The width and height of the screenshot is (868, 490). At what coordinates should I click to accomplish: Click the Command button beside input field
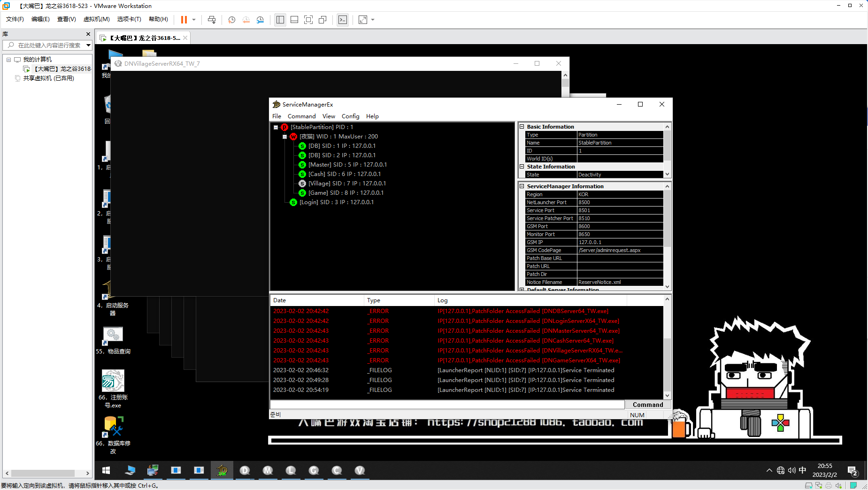pyautogui.click(x=648, y=405)
